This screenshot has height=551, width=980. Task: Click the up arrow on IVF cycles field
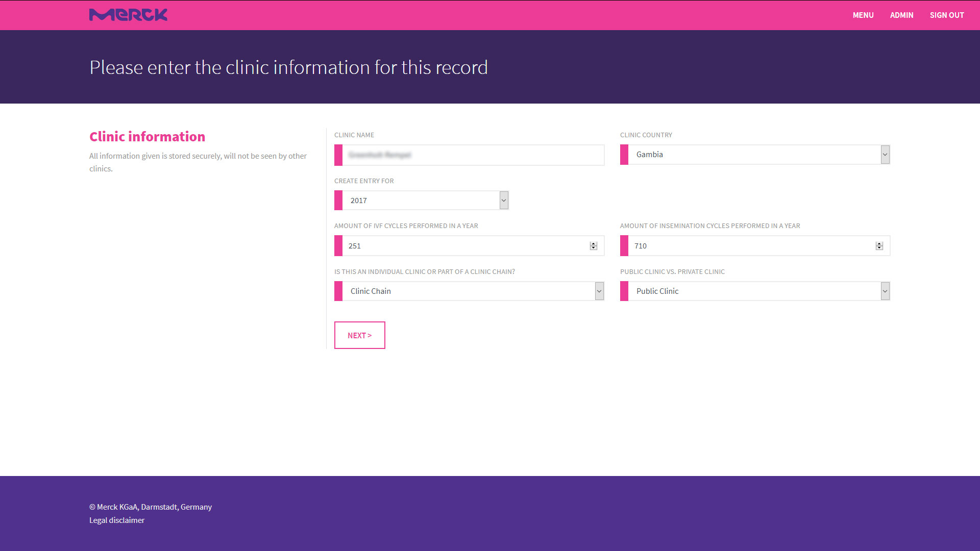pyautogui.click(x=593, y=243)
